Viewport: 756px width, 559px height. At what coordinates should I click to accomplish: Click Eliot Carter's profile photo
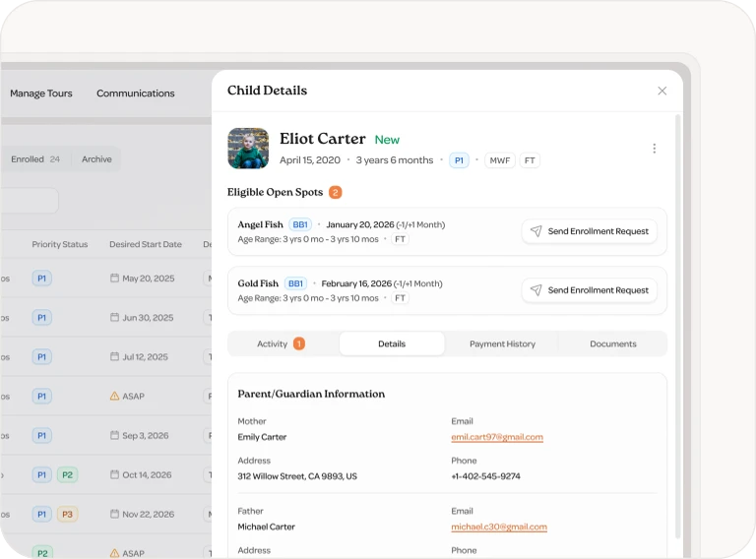(x=248, y=149)
